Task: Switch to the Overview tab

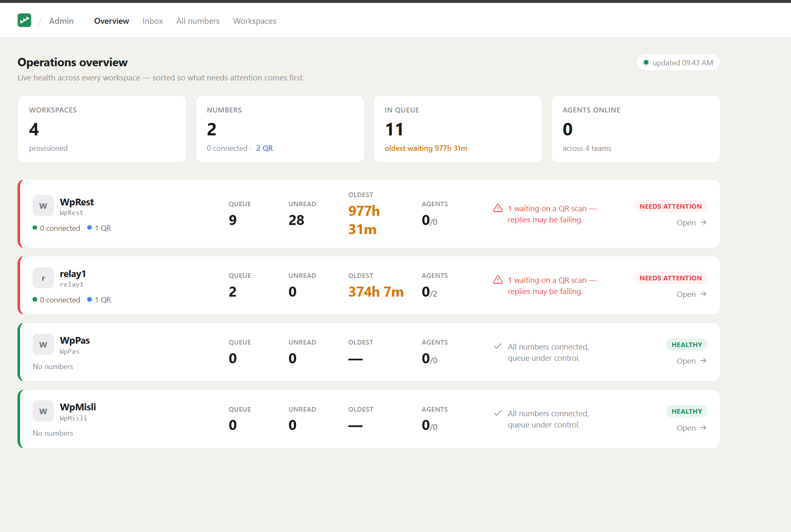Action: (x=111, y=21)
